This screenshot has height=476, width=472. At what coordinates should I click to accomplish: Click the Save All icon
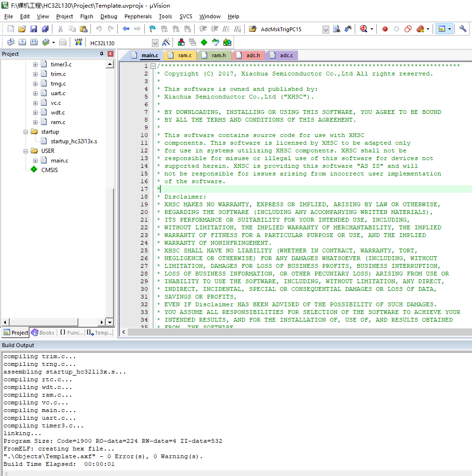pos(45,29)
